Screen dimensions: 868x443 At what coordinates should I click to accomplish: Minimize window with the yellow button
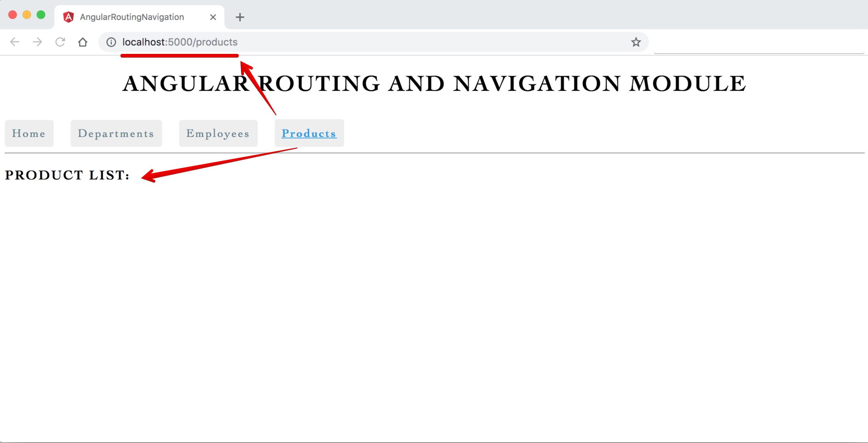point(27,15)
